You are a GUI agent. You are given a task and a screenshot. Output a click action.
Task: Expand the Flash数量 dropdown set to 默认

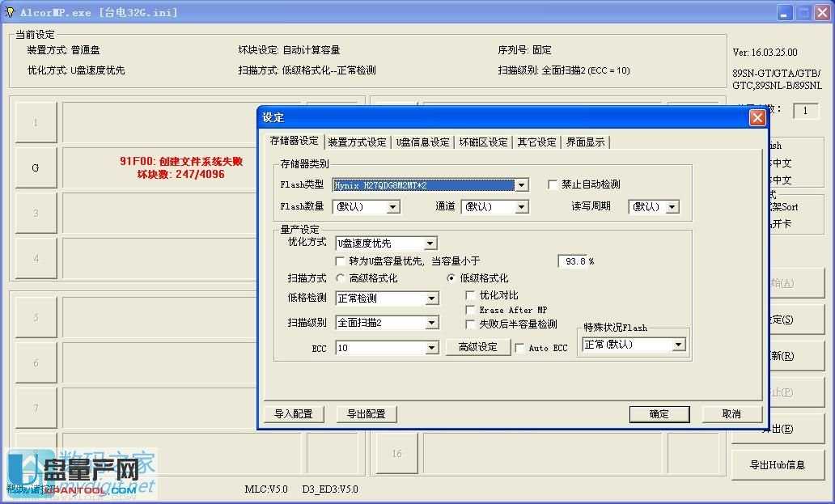(x=392, y=206)
